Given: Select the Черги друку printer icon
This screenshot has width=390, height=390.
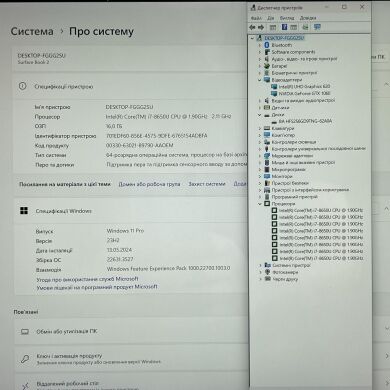Looking at the screenshot, I should 267,279.
